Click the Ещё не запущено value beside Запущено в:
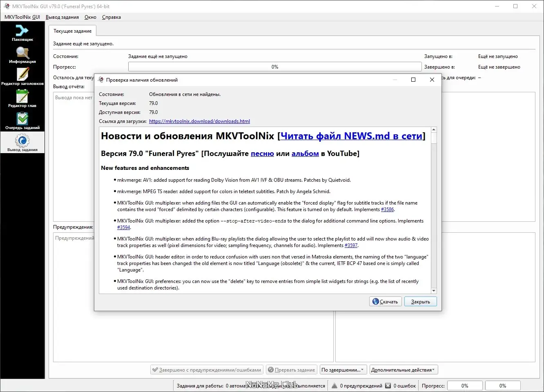Screen dimensions: 544x392 coord(498,56)
